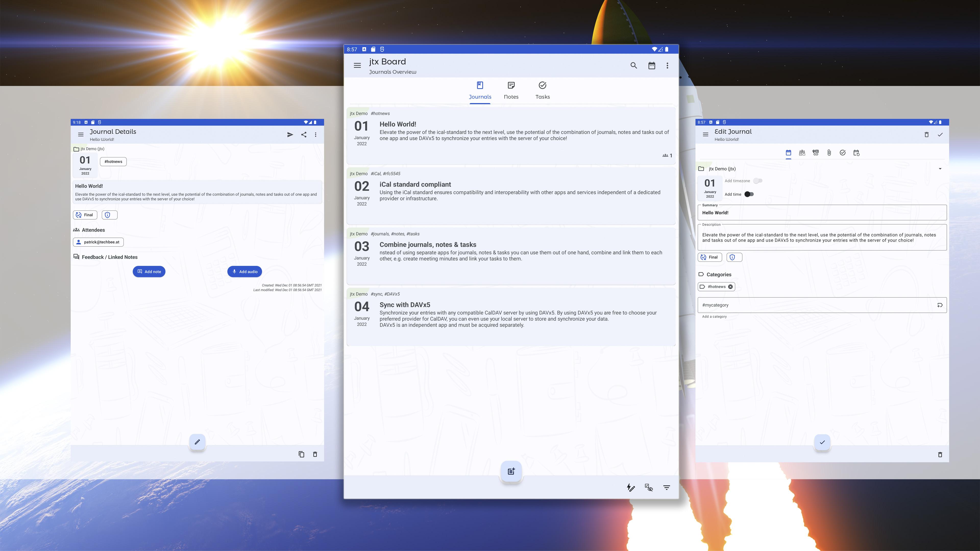
Task: Open the attachments tab paperclip icon
Action: click(x=829, y=153)
